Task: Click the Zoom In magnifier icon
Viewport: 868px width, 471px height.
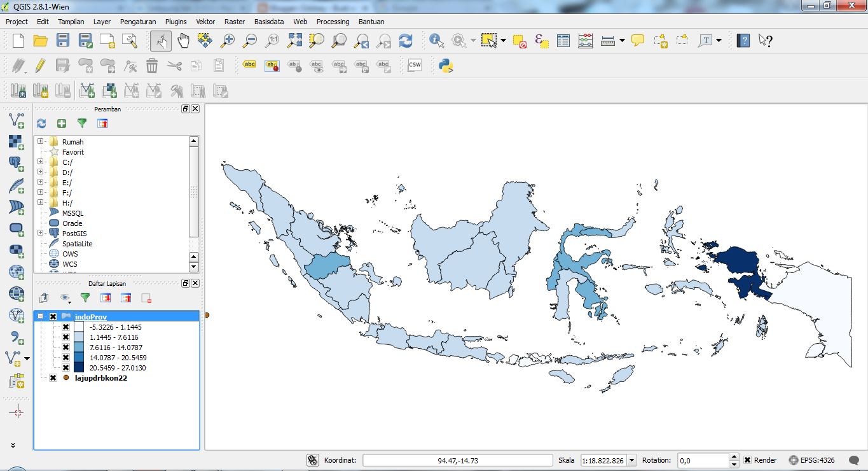Action: (x=228, y=41)
